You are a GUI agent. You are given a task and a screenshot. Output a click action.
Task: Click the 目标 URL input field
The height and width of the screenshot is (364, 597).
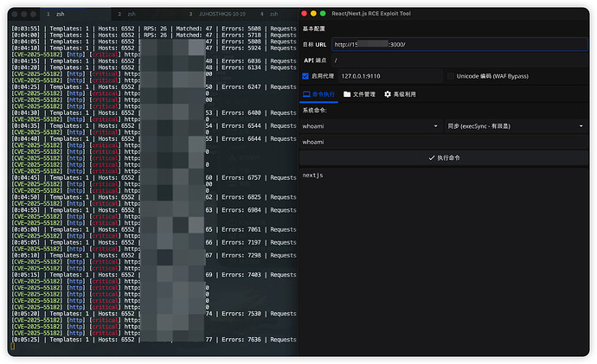click(x=459, y=43)
